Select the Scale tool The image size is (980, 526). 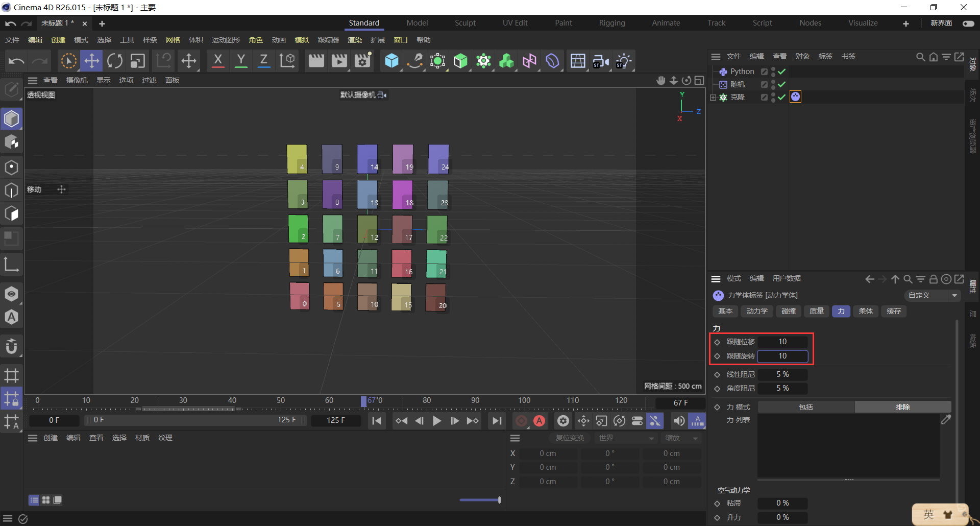click(x=138, y=61)
